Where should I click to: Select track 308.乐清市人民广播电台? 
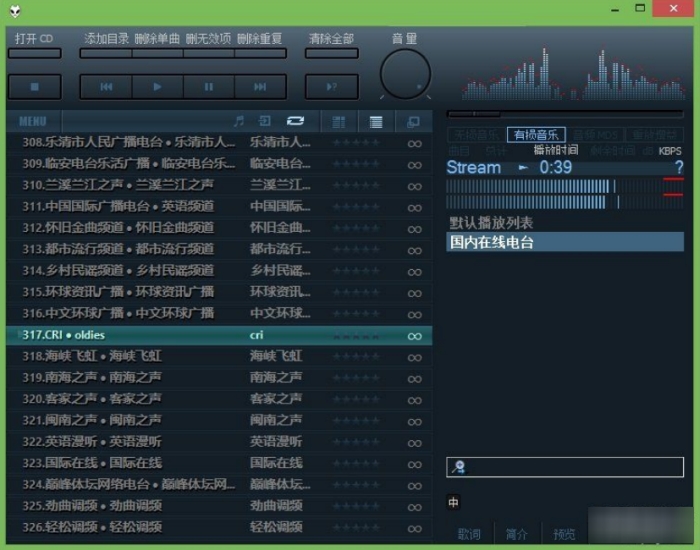pyautogui.click(x=219, y=143)
